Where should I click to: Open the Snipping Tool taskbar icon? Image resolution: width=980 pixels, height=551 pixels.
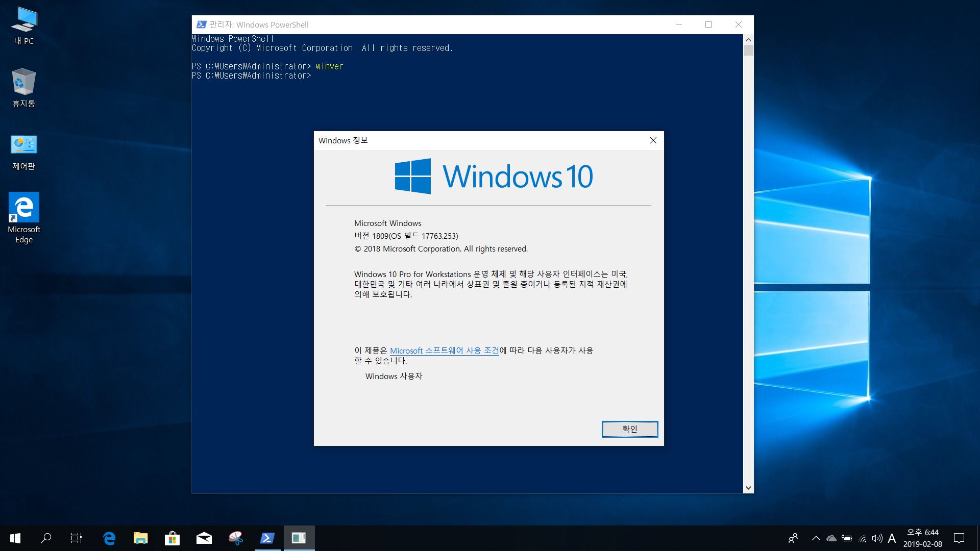[236, 538]
